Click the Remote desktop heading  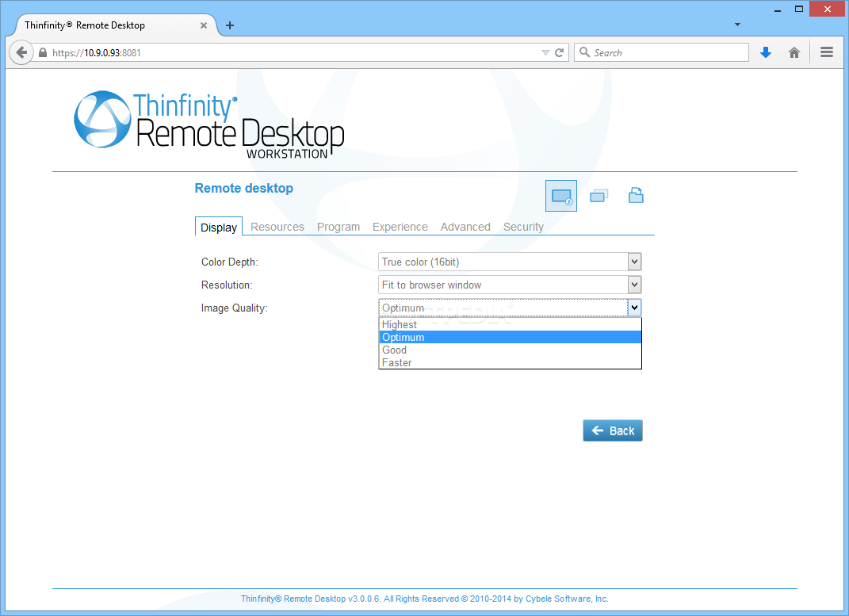[x=243, y=189]
